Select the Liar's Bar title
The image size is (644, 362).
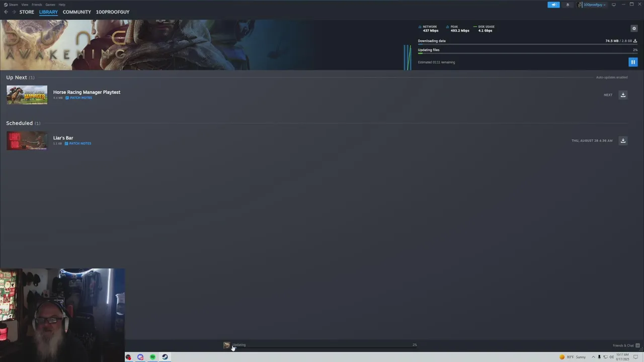63,138
